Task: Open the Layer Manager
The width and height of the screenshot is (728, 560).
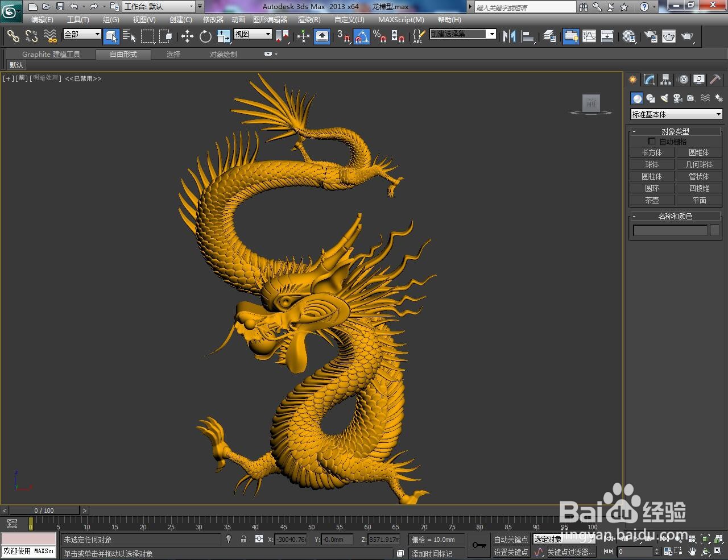Action: tap(549, 36)
